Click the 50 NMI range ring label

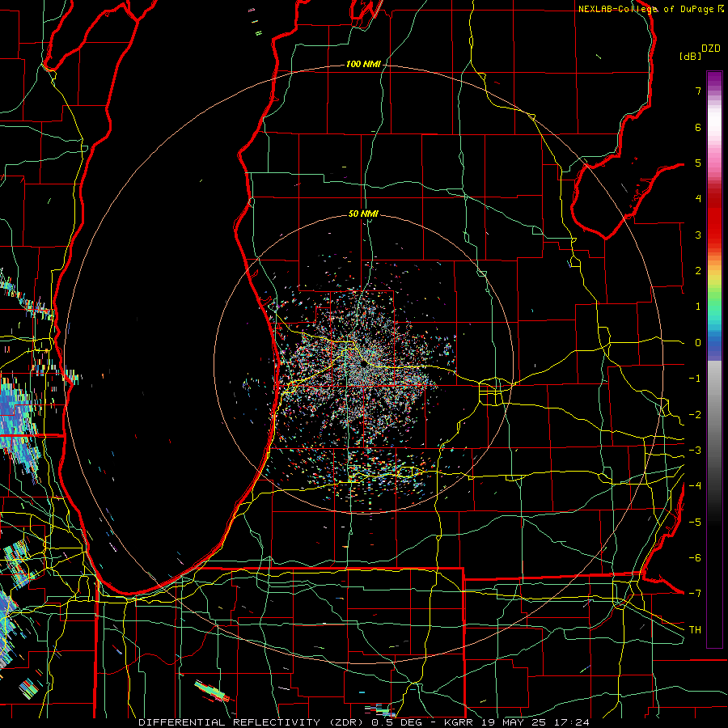point(363,214)
